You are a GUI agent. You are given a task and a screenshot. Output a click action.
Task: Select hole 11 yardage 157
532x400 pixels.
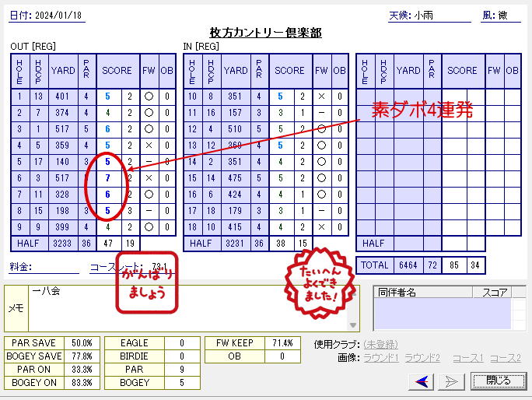235,113
